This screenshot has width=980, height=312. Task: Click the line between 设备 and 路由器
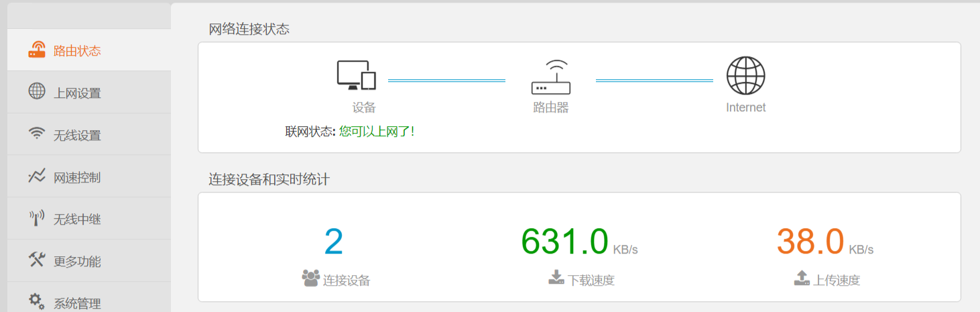tap(446, 81)
